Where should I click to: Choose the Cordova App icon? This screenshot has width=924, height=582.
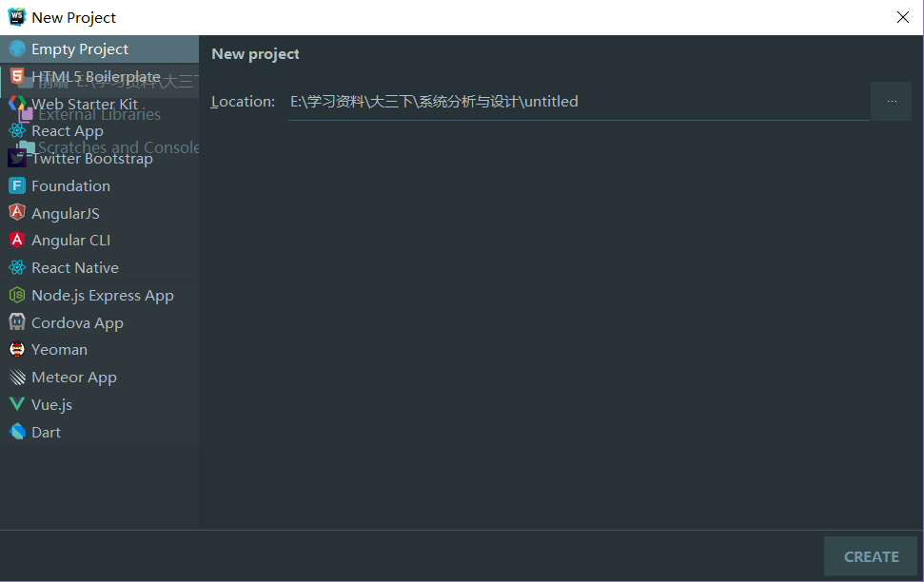pos(17,322)
